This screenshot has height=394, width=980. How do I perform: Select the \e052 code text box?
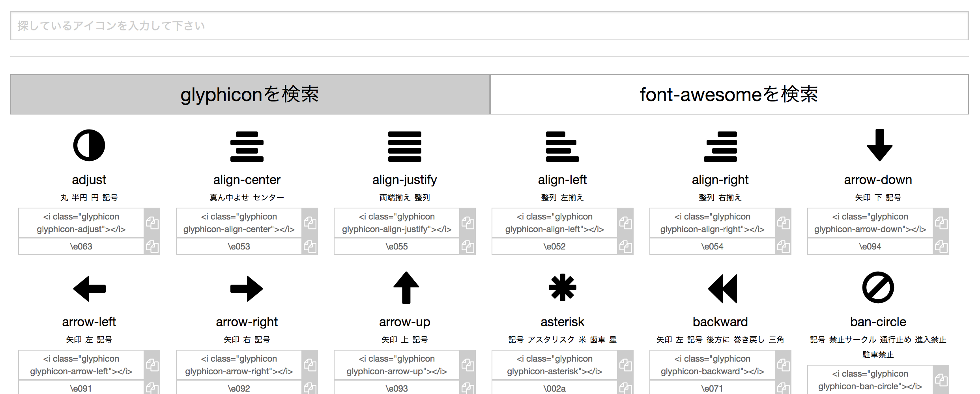(555, 246)
